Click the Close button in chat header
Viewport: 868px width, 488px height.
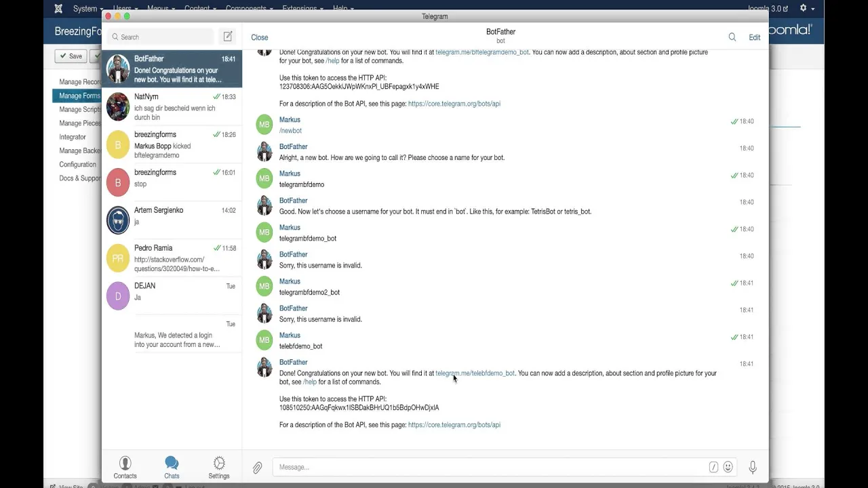click(x=260, y=37)
